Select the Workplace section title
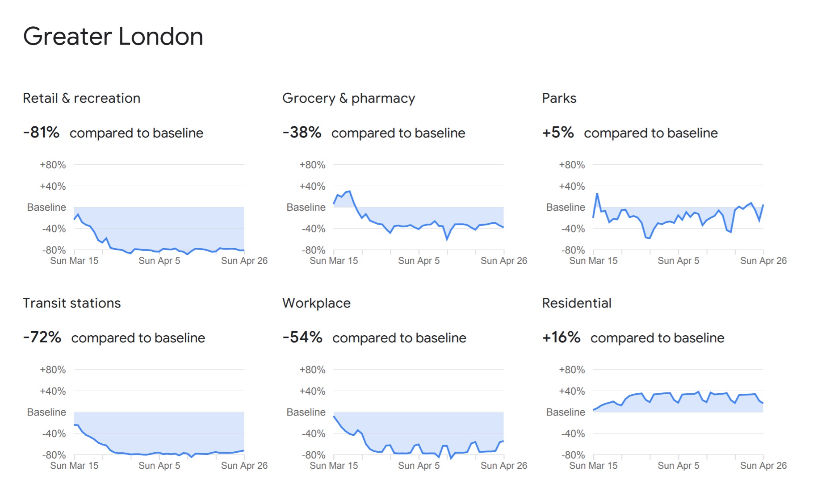The image size is (834, 504). [x=316, y=303]
